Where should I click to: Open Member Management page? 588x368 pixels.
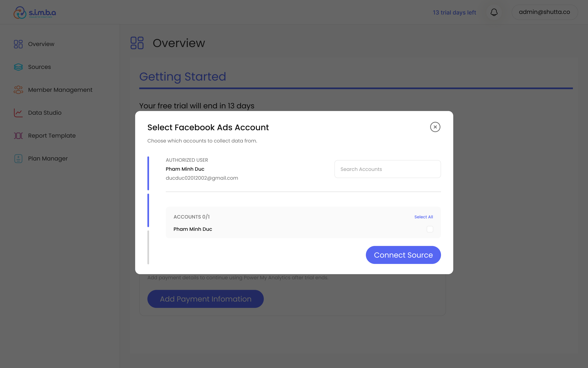click(x=60, y=90)
